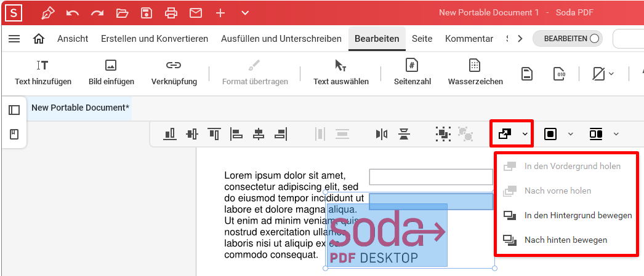Activate Text auswählen tool

(341, 73)
